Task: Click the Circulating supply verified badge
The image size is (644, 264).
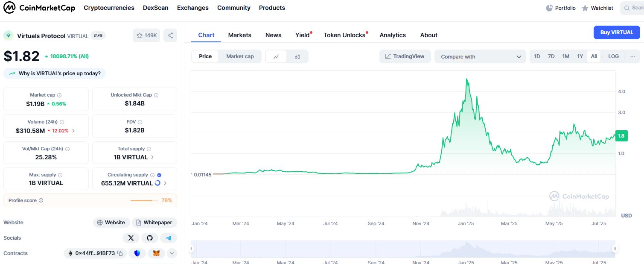Action: coord(159,175)
